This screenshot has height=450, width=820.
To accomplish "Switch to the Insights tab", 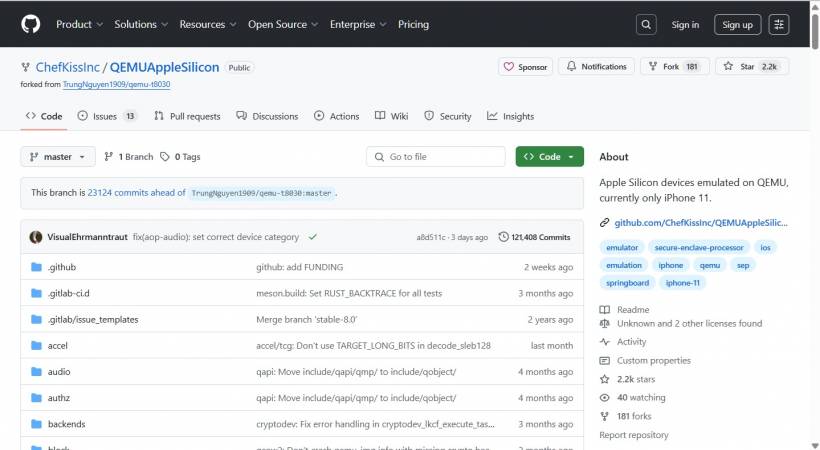I will click(x=510, y=116).
